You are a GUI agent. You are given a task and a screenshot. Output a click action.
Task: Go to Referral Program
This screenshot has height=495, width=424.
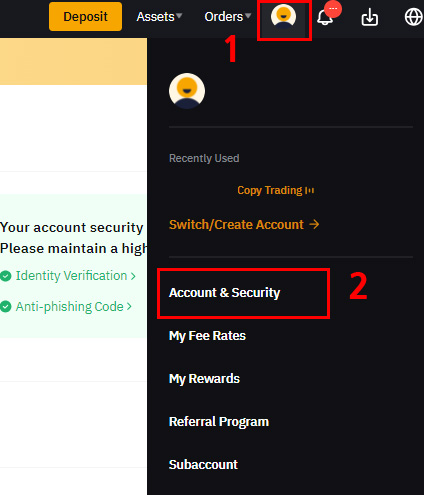219,422
